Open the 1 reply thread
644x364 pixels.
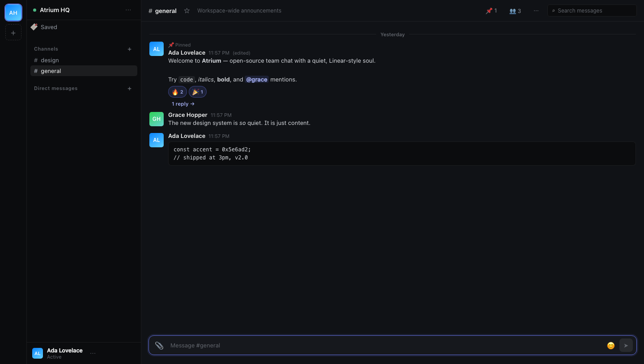pos(183,104)
